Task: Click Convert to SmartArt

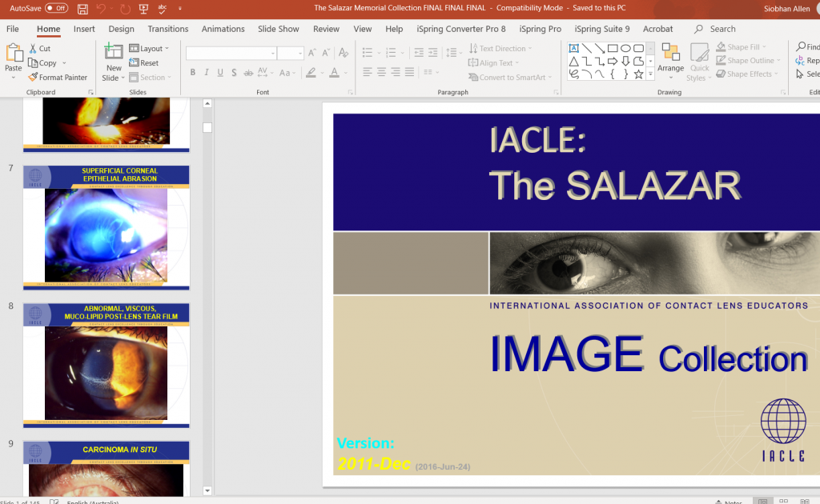Action: point(510,78)
